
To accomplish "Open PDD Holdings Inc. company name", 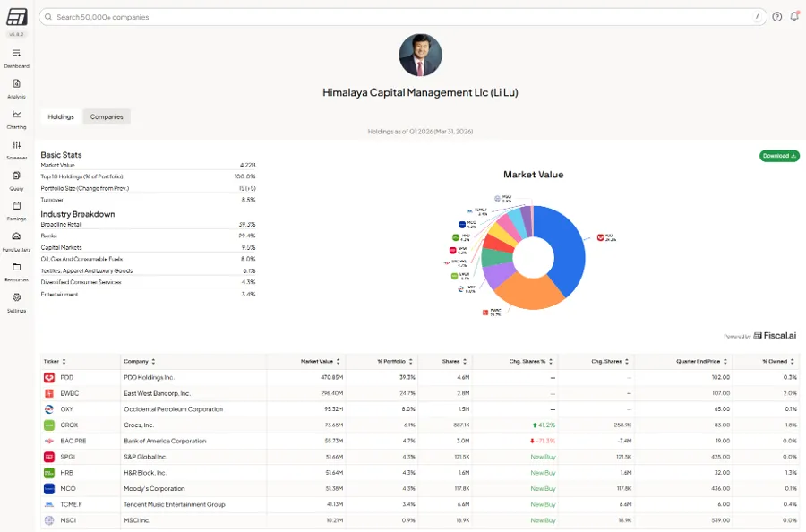I will (x=149, y=377).
